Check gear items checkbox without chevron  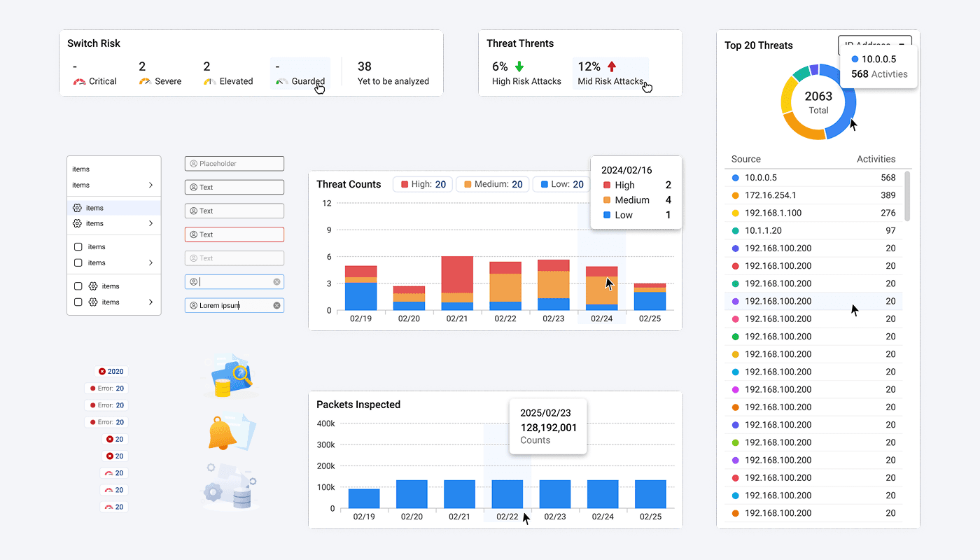coord(78,286)
